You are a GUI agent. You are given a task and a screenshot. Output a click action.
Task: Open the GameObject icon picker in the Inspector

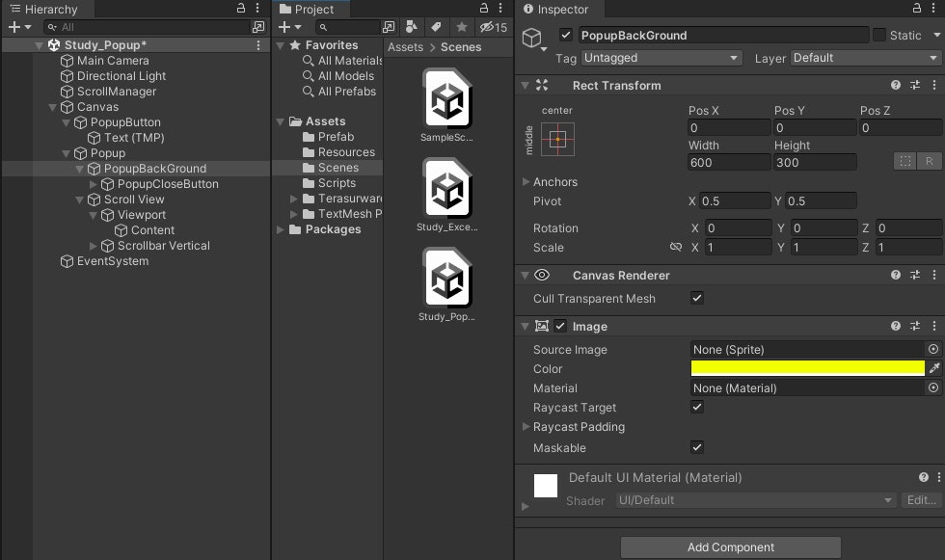tap(533, 39)
